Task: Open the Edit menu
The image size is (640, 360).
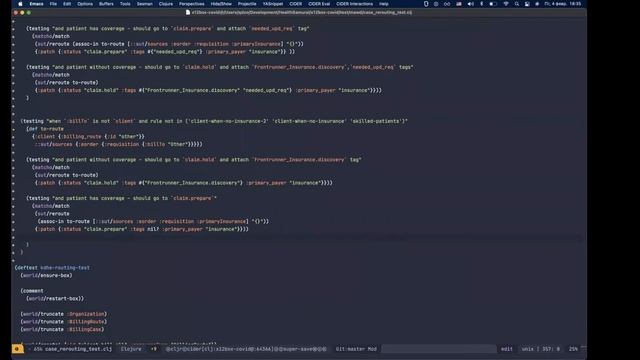Action: coord(67,4)
